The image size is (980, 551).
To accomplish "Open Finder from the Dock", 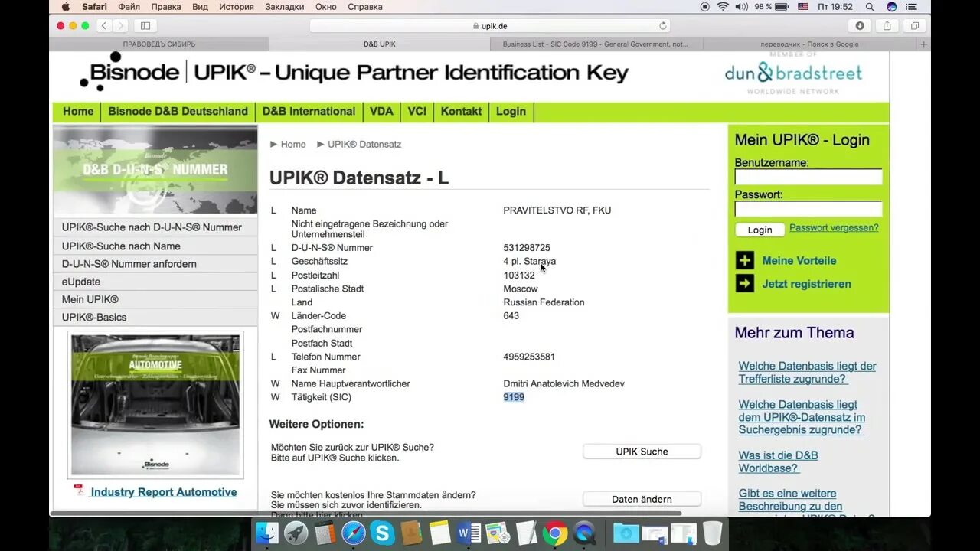I will pos(267,533).
